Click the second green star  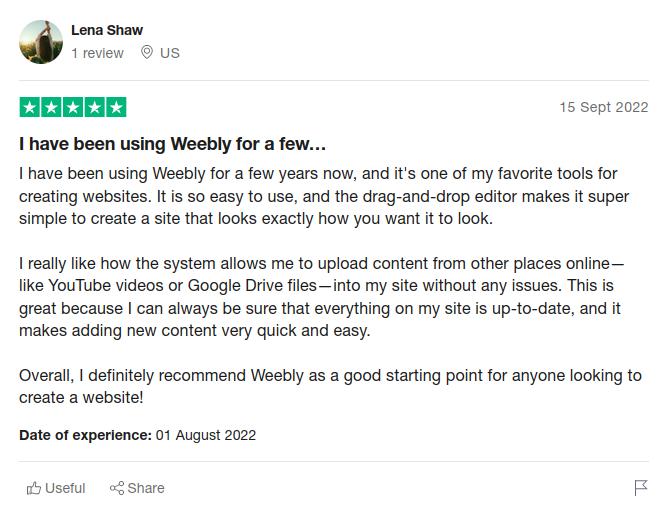pos(51,107)
